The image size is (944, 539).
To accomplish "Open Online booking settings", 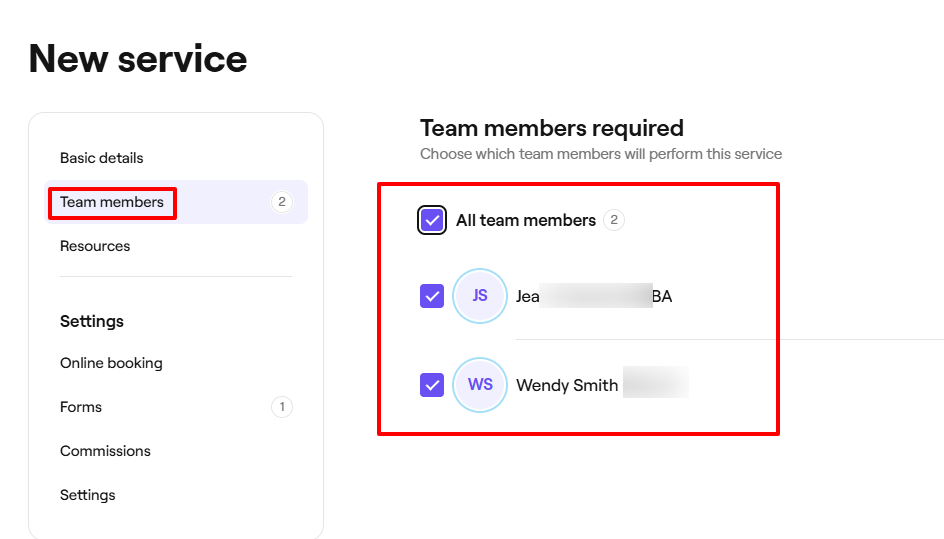I will click(111, 363).
